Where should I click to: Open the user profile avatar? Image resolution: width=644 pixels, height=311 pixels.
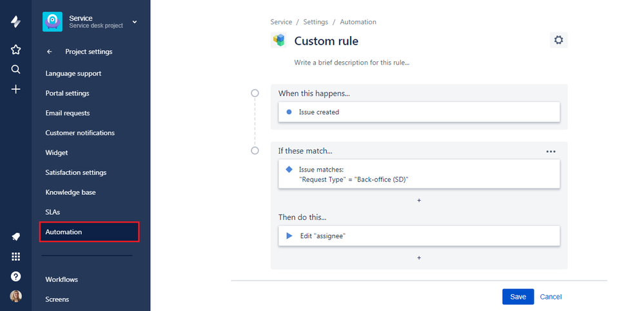click(16, 296)
